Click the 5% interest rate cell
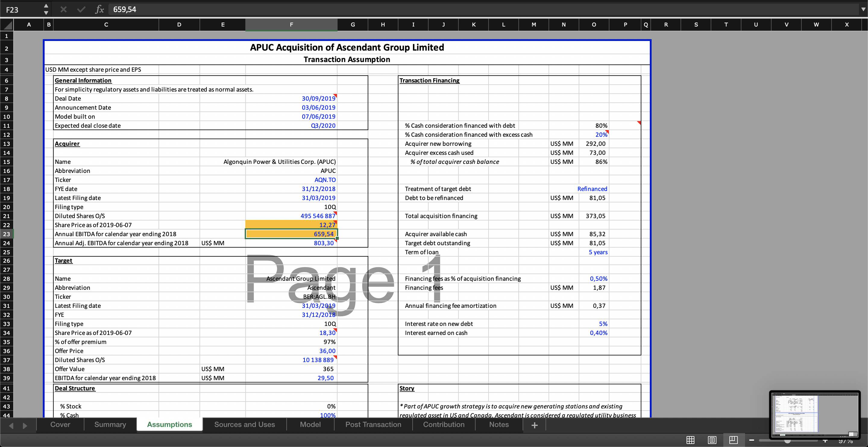This screenshot has height=447, width=868. tap(594, 324)
